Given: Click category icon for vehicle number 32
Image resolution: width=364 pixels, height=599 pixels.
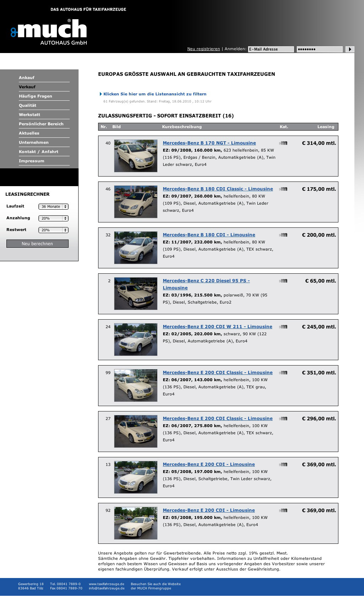Looking at the screenshot, I should click(283, 235).
